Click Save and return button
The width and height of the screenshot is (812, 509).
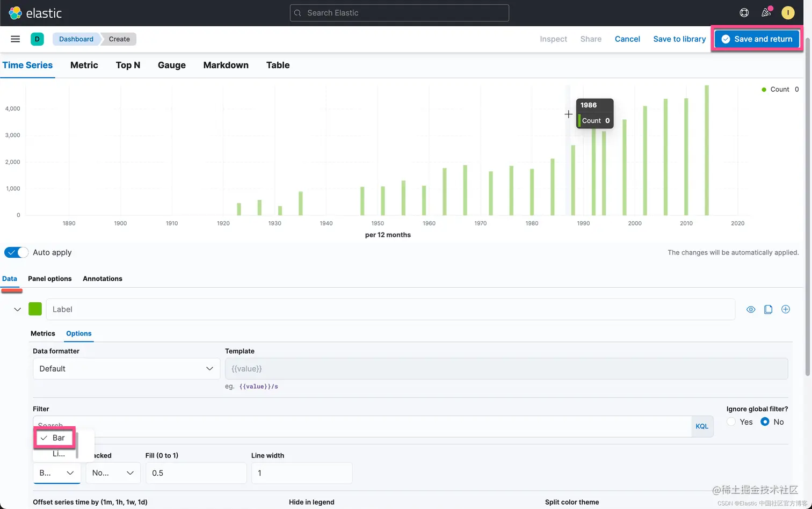[757, 39]
